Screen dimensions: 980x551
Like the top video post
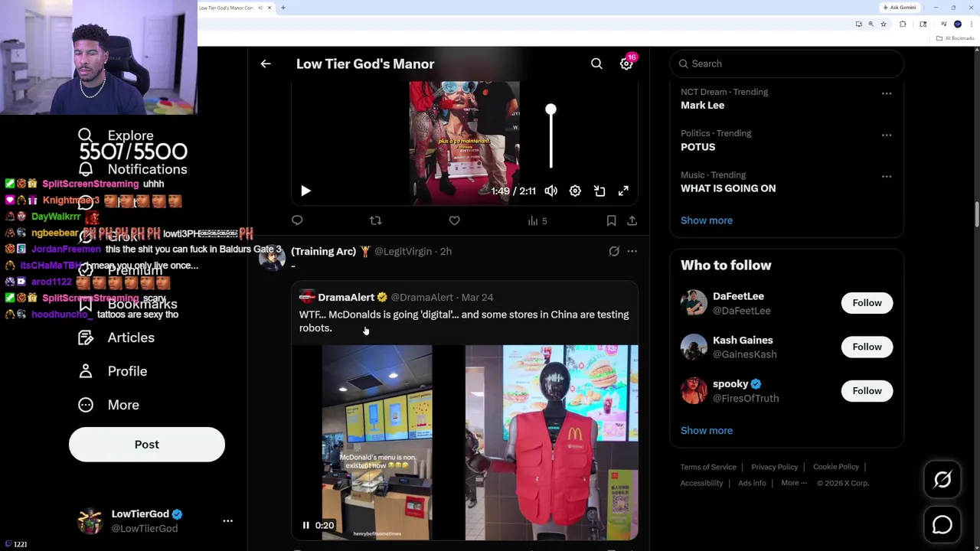[x=454, y=220]
